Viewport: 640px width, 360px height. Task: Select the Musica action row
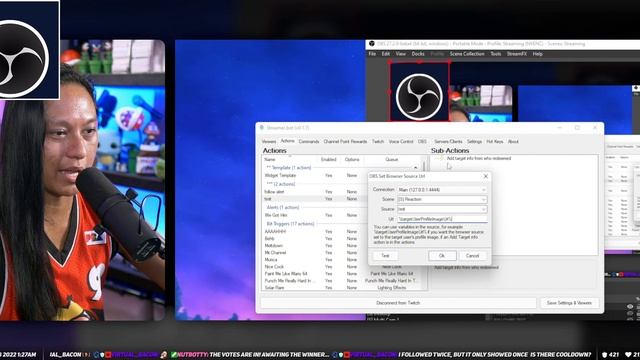tap(341, 260)
